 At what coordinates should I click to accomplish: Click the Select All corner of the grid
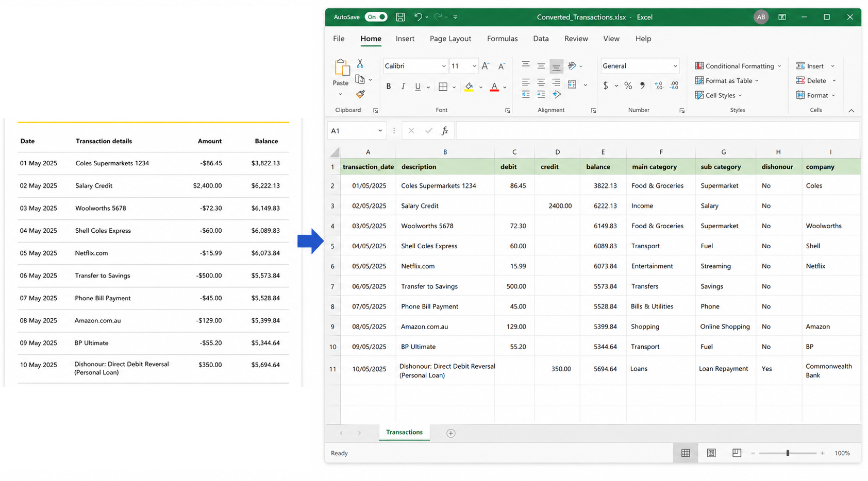click(x=335, y=152)
